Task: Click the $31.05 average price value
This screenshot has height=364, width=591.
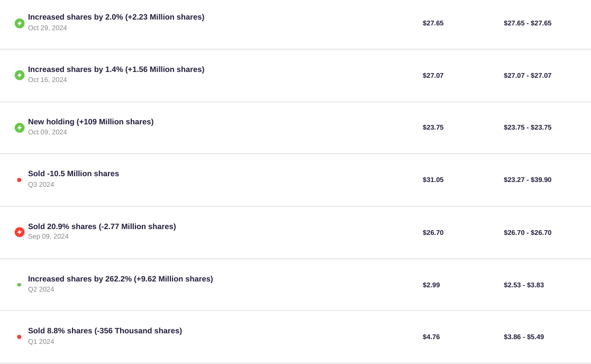Action: click(433, 180)
